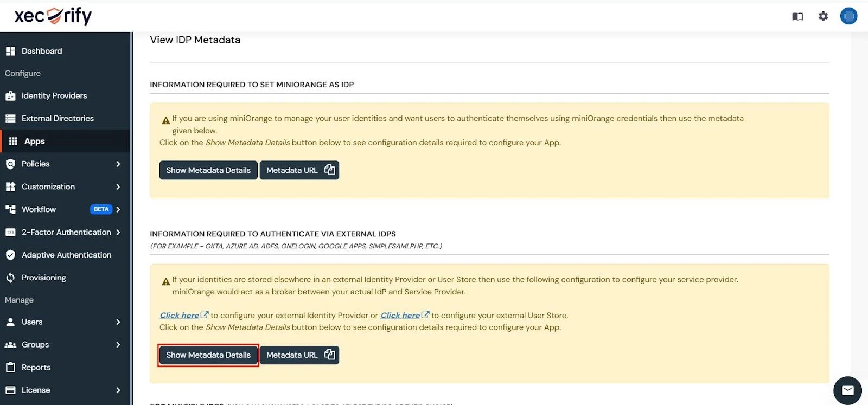Click here link to configure external Identity Provider
868x405 pixels.
[x=180, y=315]
